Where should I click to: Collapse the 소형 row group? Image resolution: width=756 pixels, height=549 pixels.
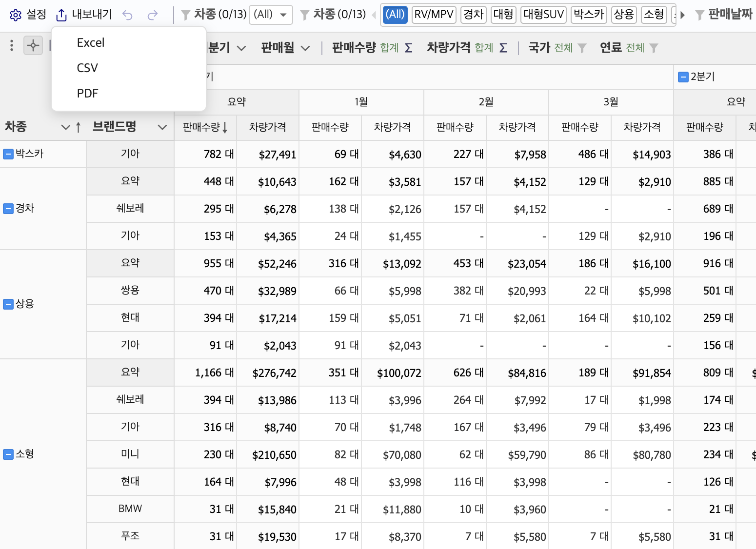(8, 455)
